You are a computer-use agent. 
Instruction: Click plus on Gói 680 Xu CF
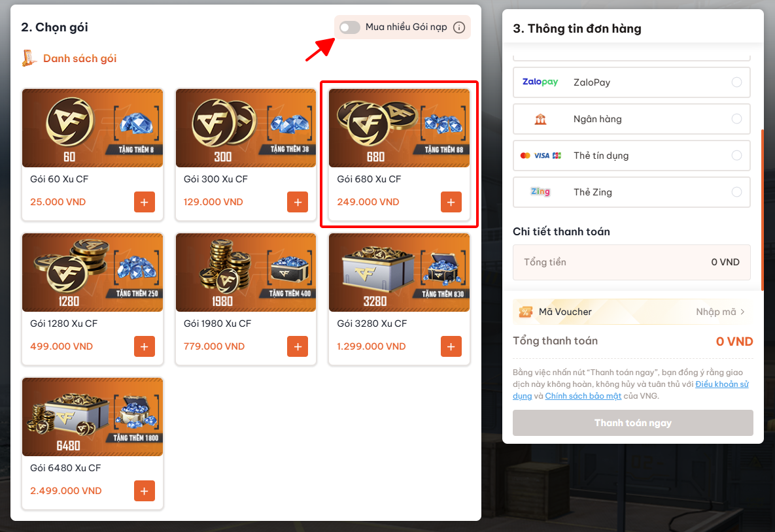[x=451, y=202]
